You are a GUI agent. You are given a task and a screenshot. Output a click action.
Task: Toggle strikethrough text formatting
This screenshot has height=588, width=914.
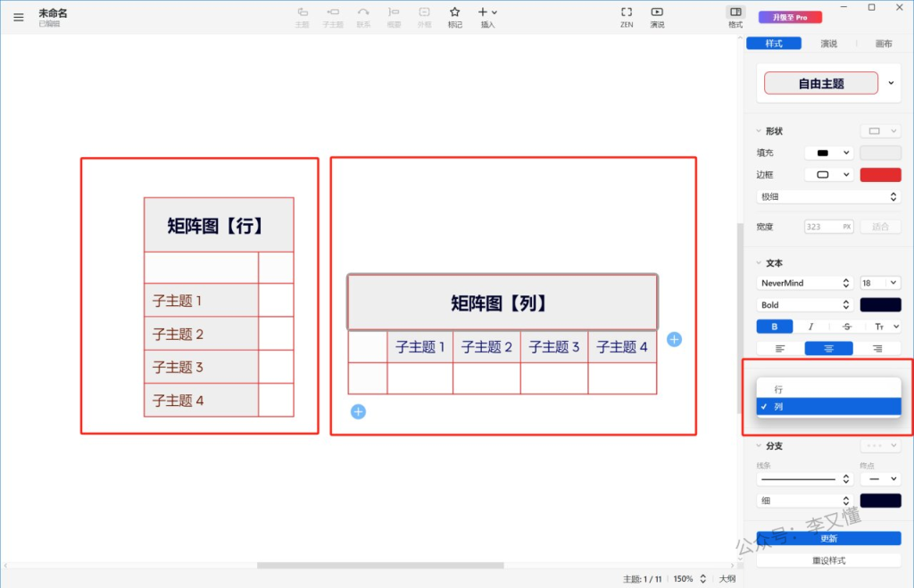point(846,327)
